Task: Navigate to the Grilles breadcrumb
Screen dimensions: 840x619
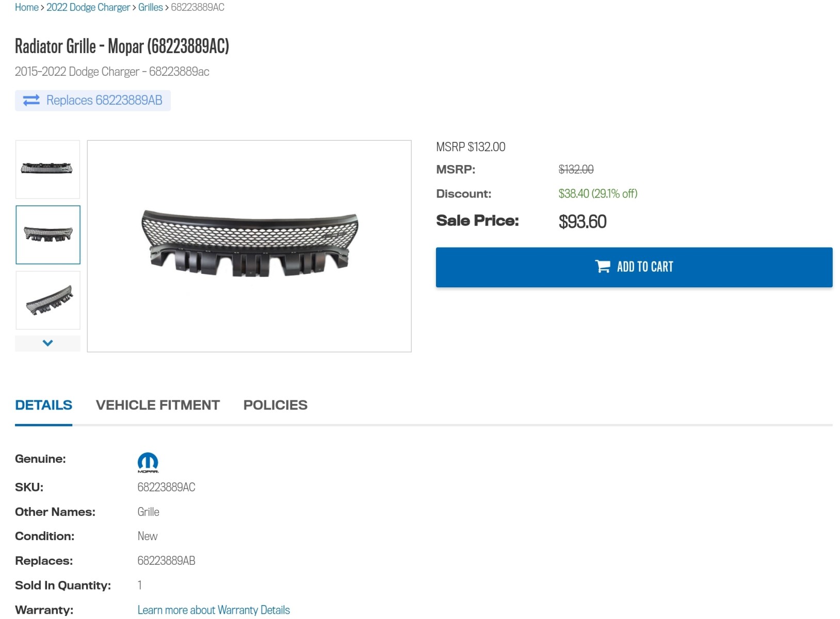Action: [150, 7]
